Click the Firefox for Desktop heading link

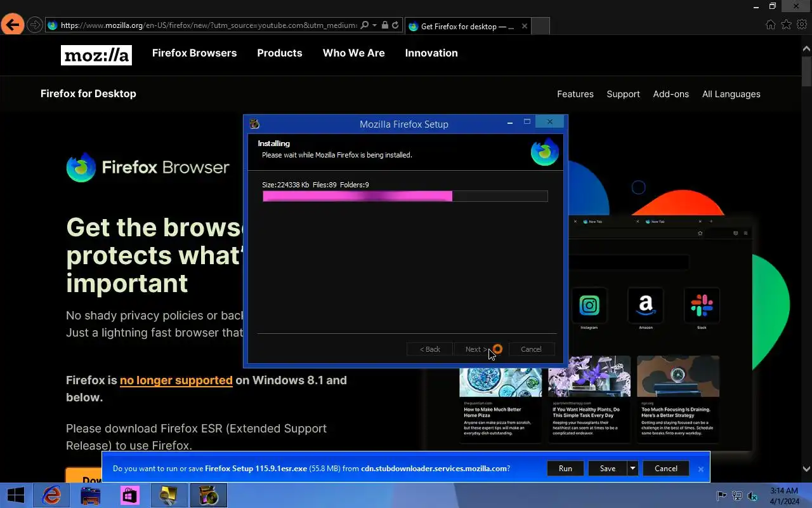[88, 93]
